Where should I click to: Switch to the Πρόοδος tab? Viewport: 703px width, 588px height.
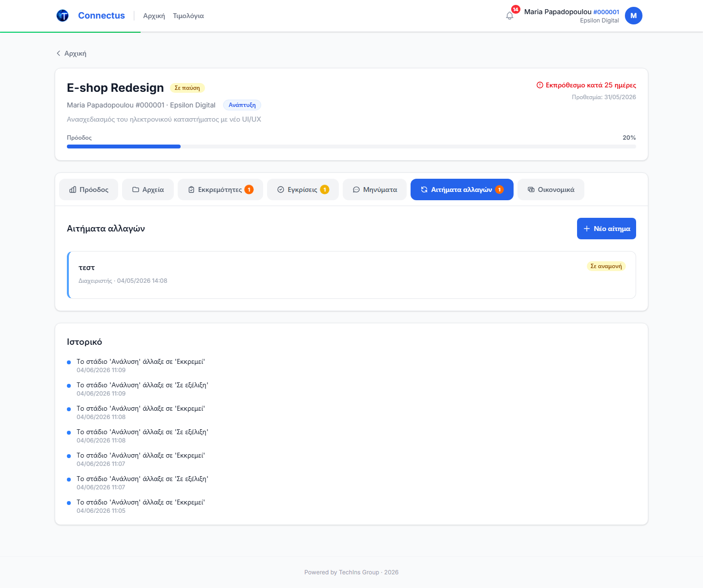click(88, 189)
